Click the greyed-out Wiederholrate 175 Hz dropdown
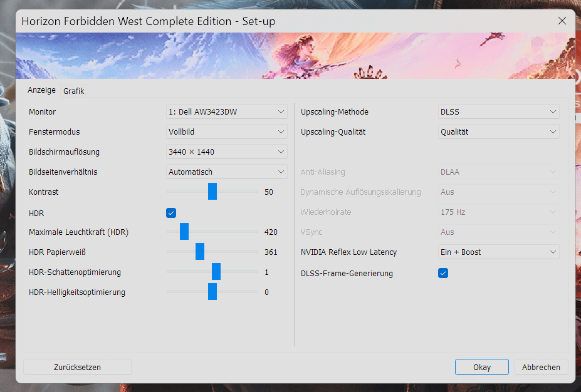The image size is (581, 392). pyautogui.click(x=498, y=212)
